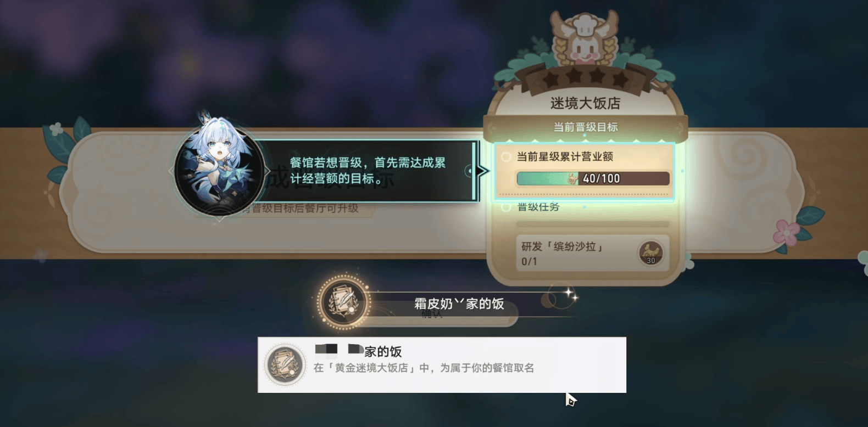
Task: Click the 40/100 revenue progress bar
Action: coord(593,178)
